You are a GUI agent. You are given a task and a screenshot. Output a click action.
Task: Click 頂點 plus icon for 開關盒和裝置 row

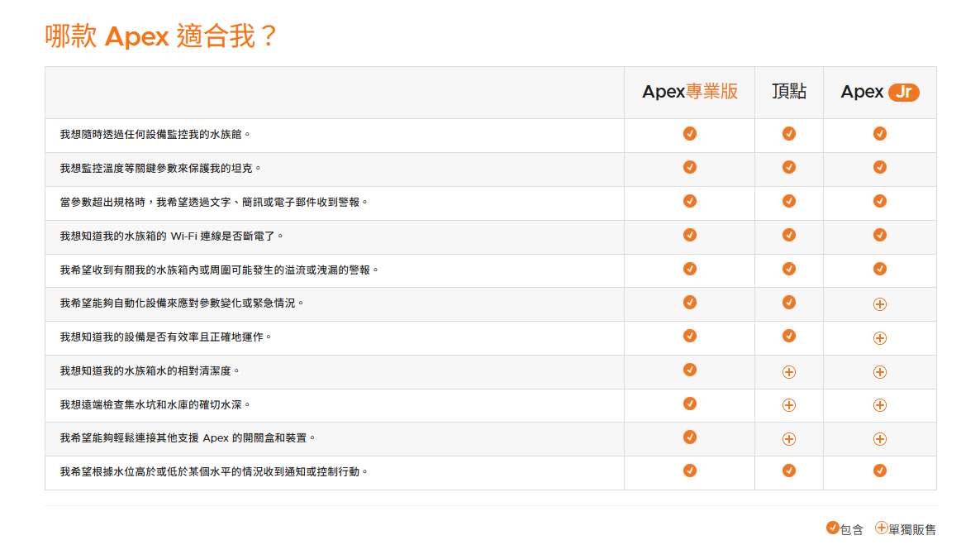coord(789,439)
